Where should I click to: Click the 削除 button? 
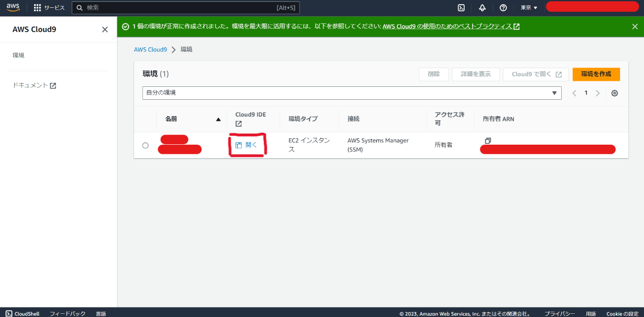(x=434, y=74)
